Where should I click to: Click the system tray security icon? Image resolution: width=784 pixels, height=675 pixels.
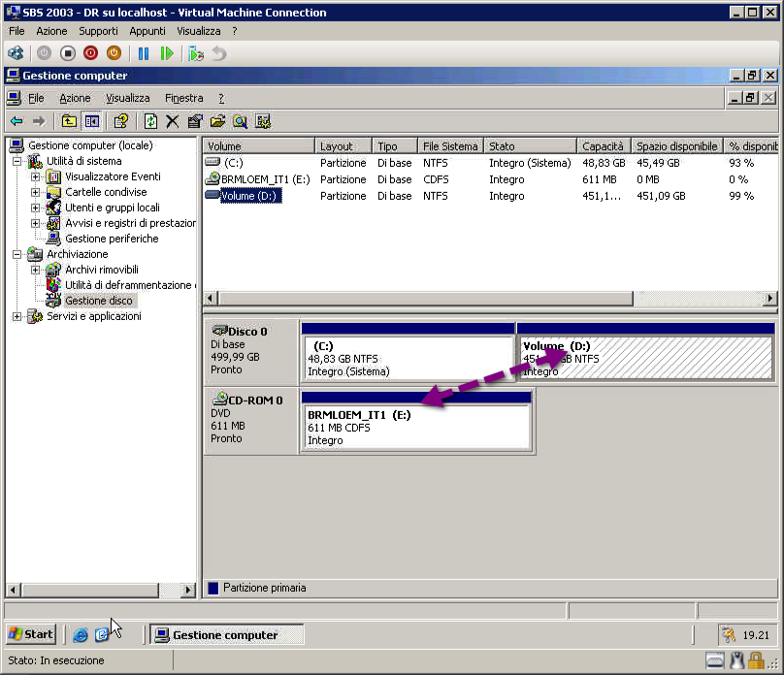pyautogui.click(x=729, y=634)
